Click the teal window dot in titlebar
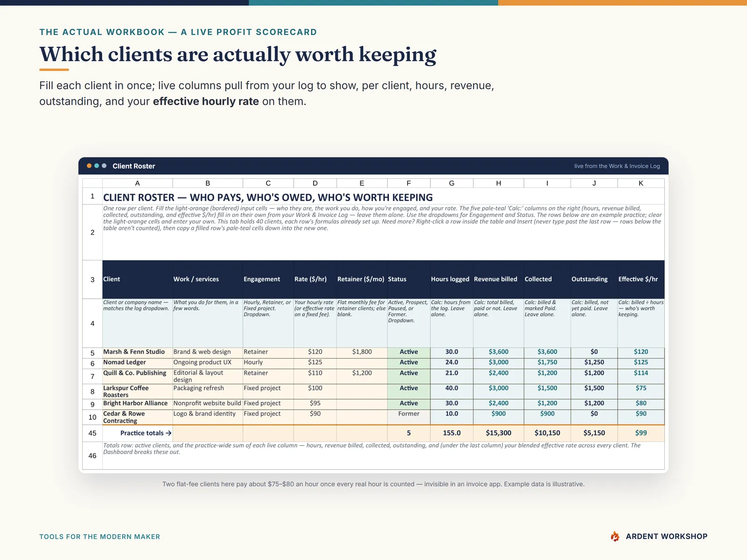This screenshot has height=560, width=747. click(97, 166)
